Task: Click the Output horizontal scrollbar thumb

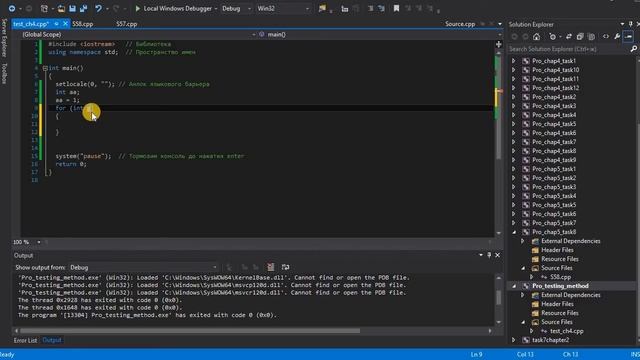Action: (190, 331)
